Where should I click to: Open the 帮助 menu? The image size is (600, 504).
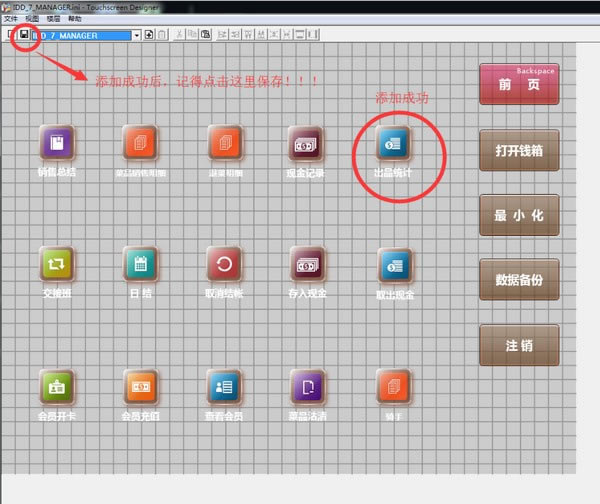[x=75, y=19]
